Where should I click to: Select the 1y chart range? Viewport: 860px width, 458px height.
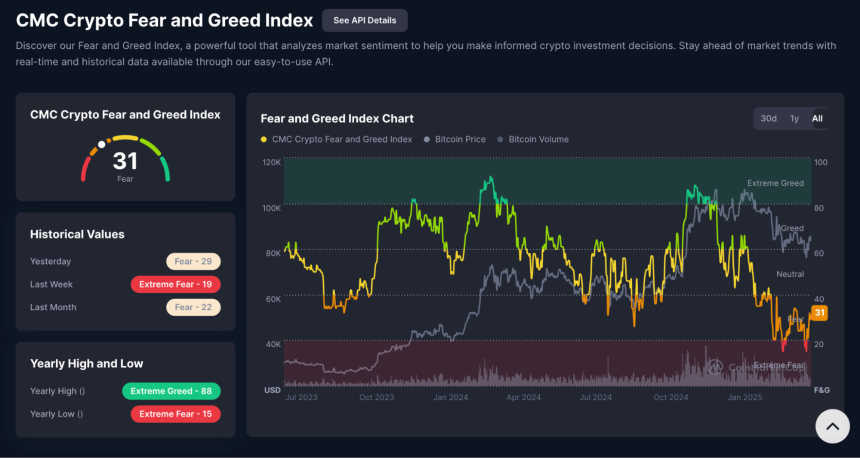pos(794,118)
